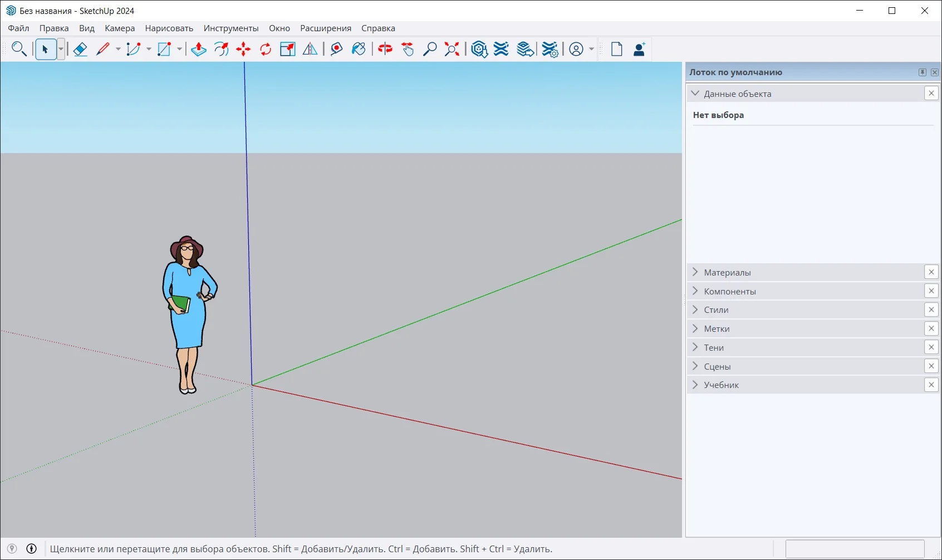Click the measurements input box

[855, 549]
